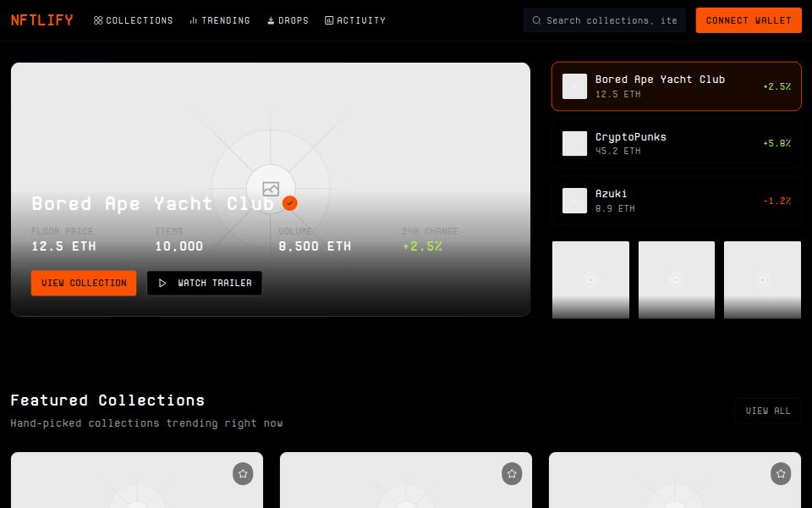Click the verified checkmark badge beside Bored Ape Yacht Club
Viewport: 812px width, 508px height.
click(289, 203)
